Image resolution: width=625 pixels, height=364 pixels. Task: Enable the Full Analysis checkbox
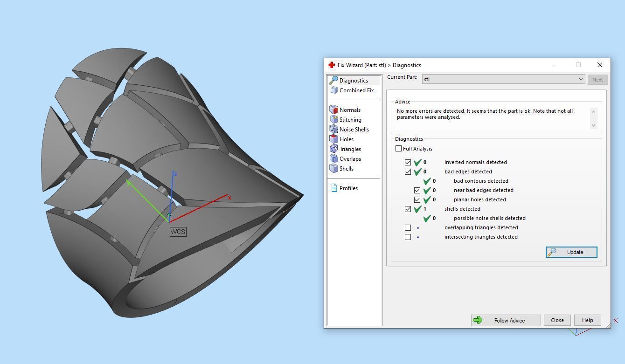[398, 149]
